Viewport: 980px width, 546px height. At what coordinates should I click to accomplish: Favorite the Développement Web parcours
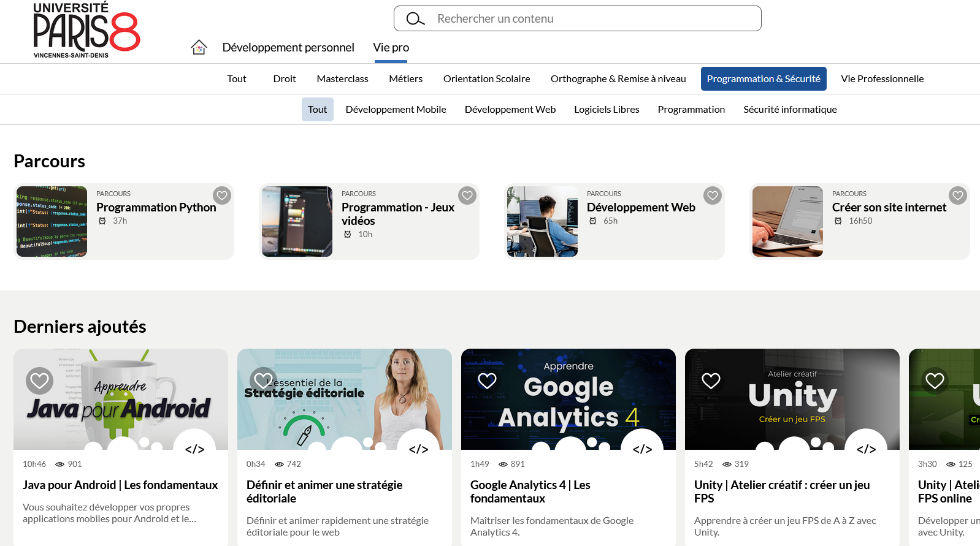(x=713, y=195)
